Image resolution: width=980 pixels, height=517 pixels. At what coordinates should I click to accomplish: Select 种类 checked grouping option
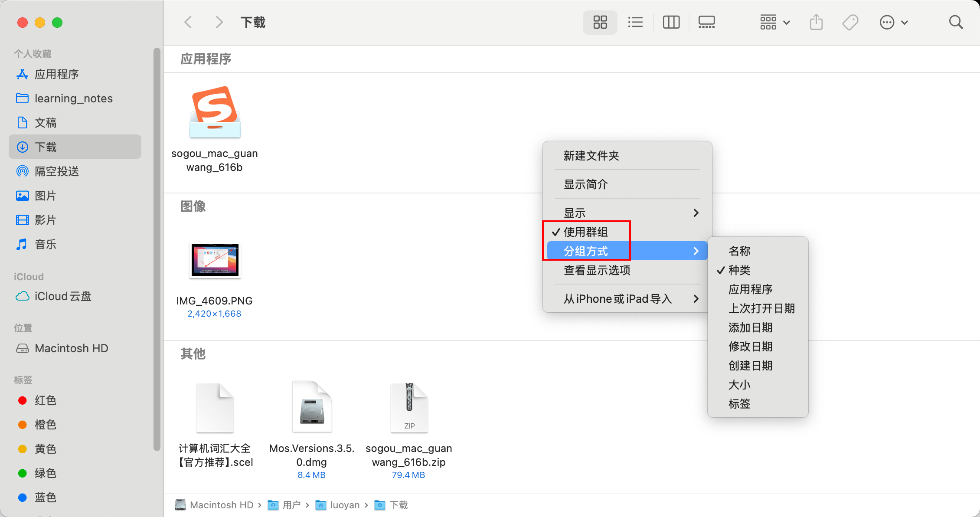click(x=739, y=270)
